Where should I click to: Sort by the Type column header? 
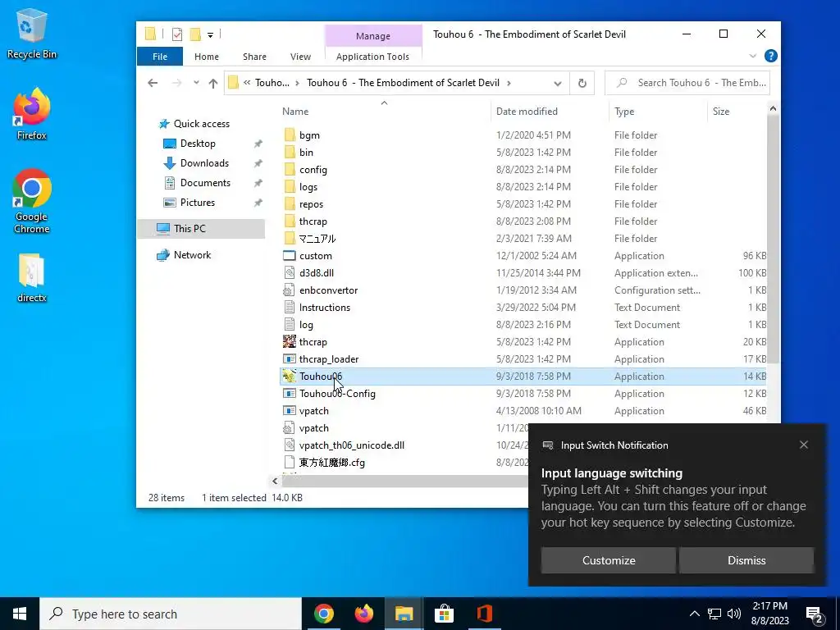(624, 112)
